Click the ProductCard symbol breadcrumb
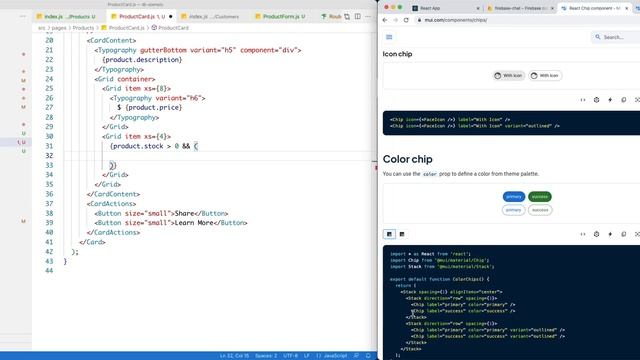The width and height of the screenshot is (640, 360). pos(170,28)
